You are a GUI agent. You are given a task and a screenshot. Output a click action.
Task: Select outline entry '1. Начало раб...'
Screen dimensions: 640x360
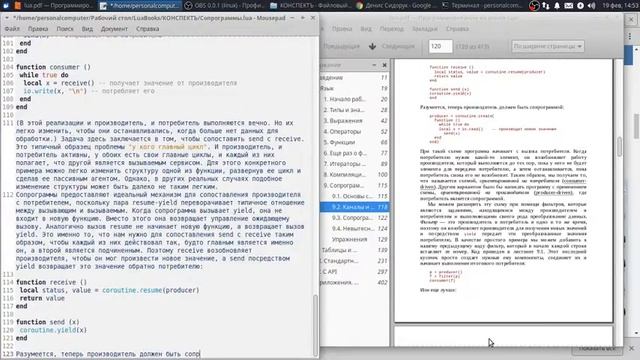[x=355, y=99]
